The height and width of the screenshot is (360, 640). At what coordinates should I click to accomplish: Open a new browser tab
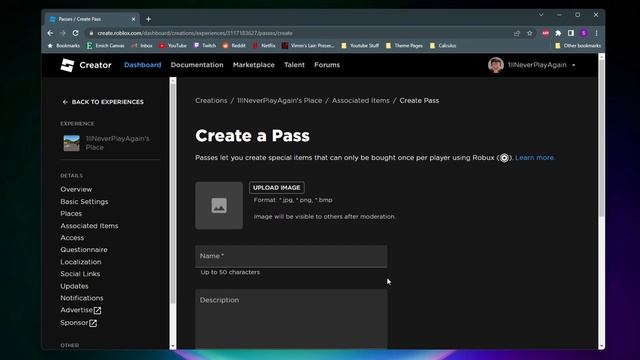149,19
